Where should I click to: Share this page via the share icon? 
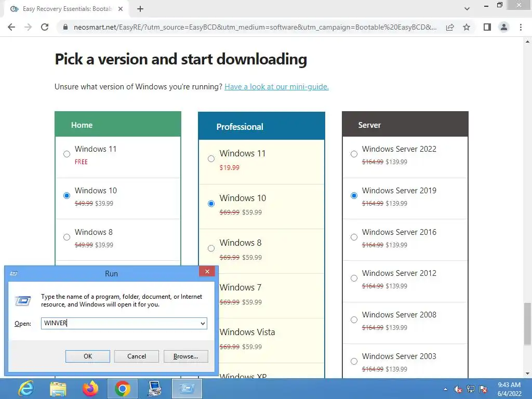pos(450,27)
